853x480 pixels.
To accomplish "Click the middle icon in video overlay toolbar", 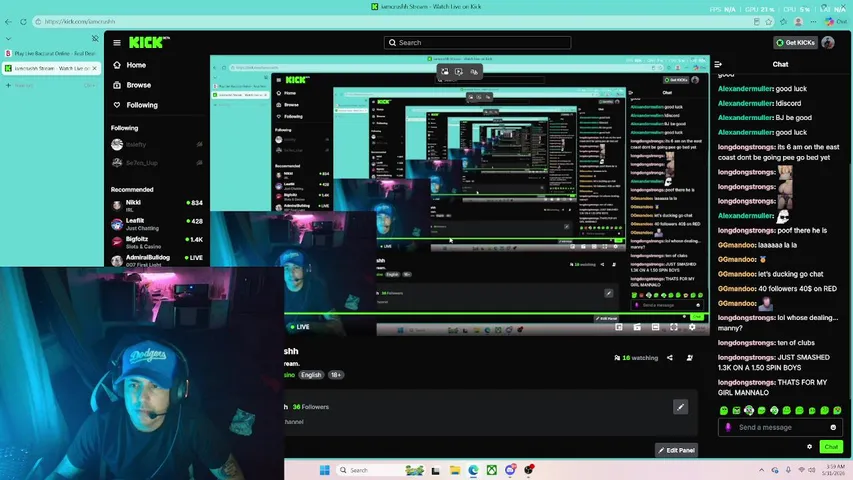I will click(459, 71).
